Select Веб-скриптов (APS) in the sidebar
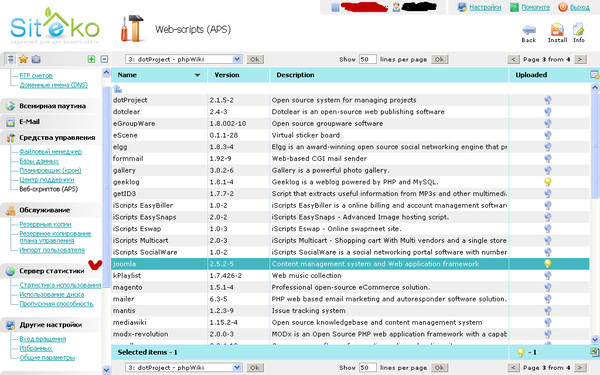The image size is (600, 375). pos(49,189)
